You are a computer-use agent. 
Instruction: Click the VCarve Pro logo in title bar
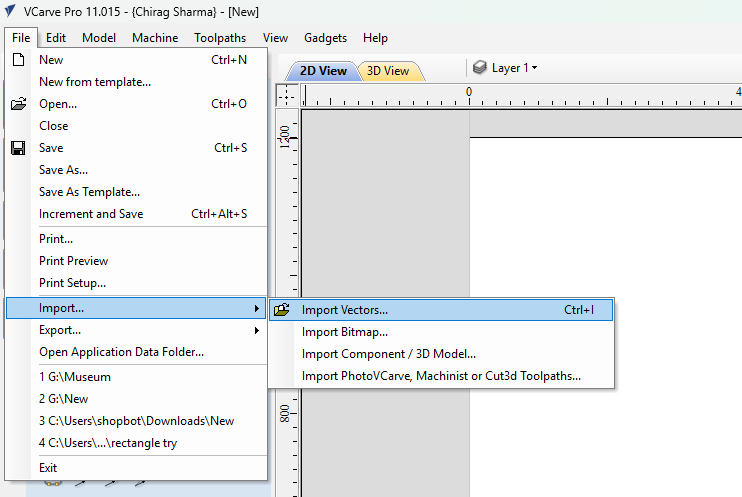coord(10,11)
